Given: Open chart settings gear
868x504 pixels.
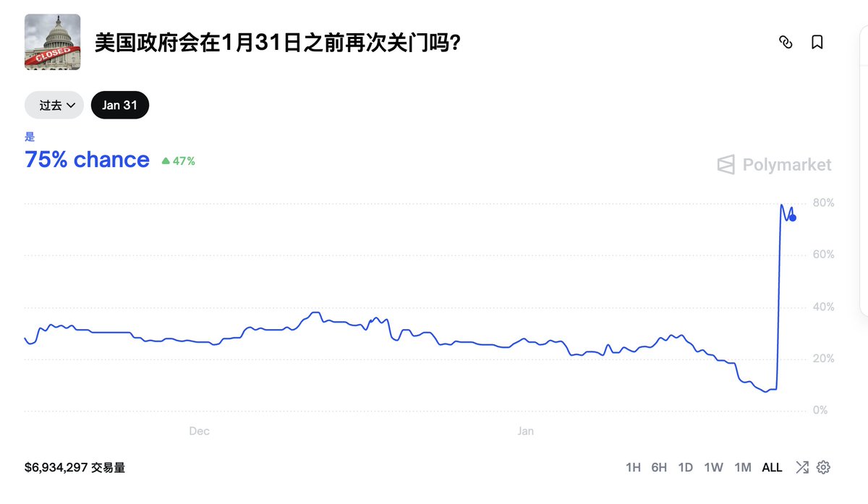Looking at the screenshot, I should coord(823,467).
